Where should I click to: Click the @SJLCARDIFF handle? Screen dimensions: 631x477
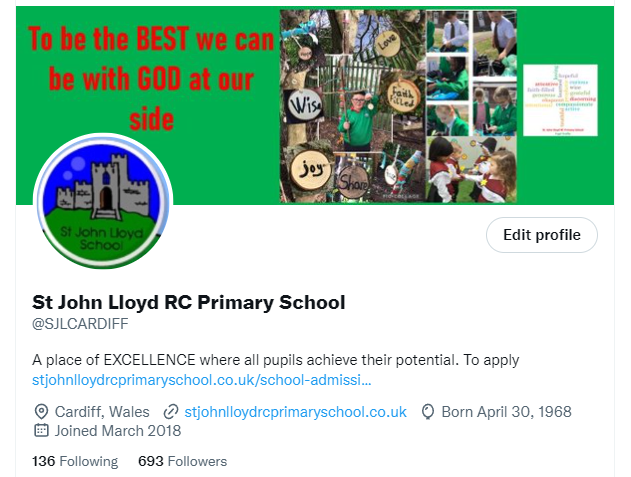point(80,324)
